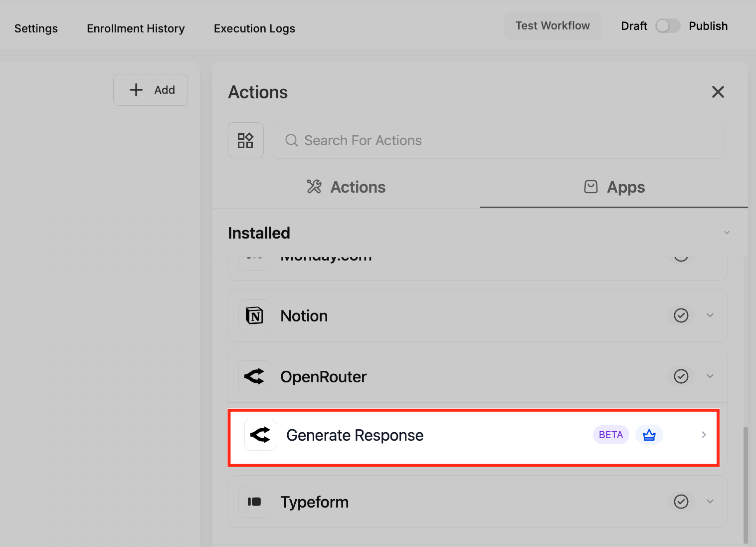Click the crown premium icon on Generate Response
Viewport: 756px width, 547px height.
tap(649, 435)
